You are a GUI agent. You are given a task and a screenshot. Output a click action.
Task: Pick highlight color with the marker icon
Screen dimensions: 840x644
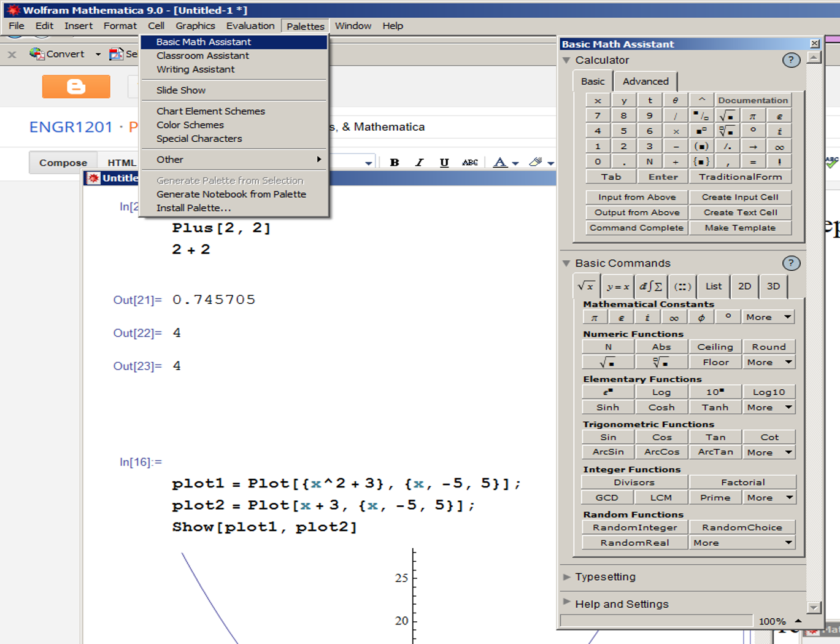pyautogui.click(x=536, y=162)
